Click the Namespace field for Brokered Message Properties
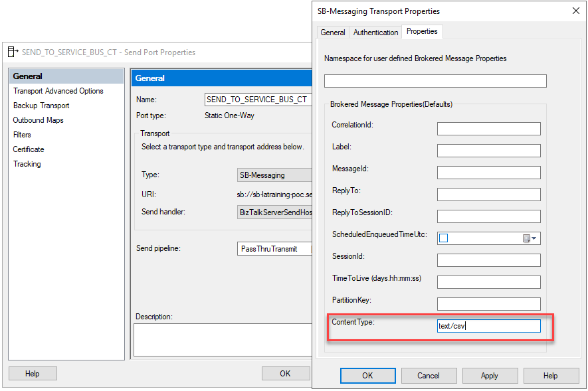 pos(435,80)
